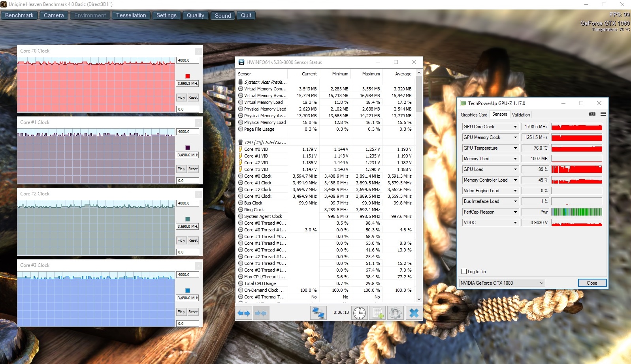Viewport: 631px width, 364px height.
Task: Open HWiNFO remote network monitors icon
Action: click(x=318, y=313)
